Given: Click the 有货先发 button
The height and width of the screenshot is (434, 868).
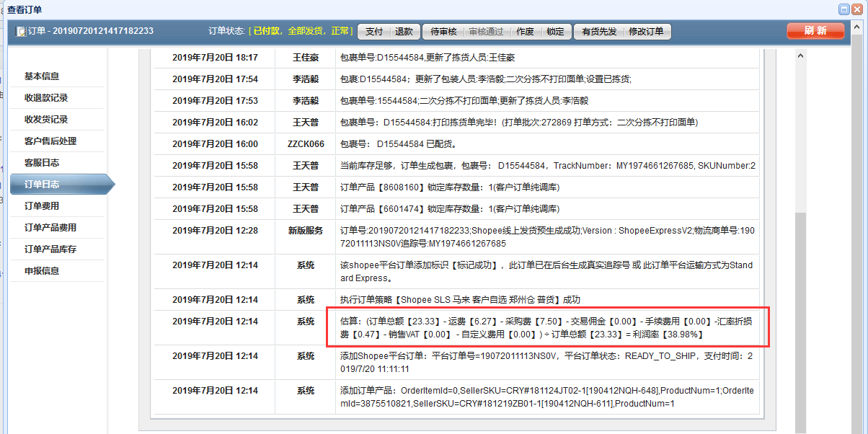Looking at the screenshot, I should click(x=599, y=32).
